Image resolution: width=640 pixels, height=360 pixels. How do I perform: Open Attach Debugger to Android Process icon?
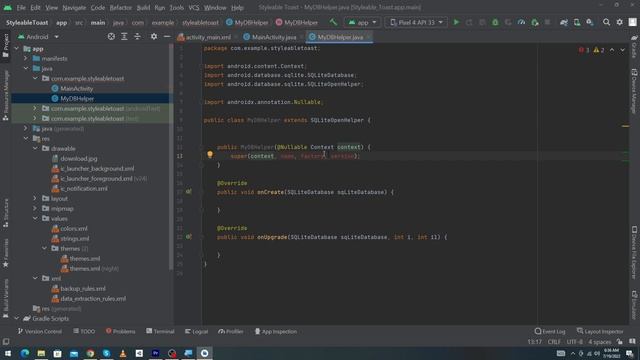click(x=534, y=22)
